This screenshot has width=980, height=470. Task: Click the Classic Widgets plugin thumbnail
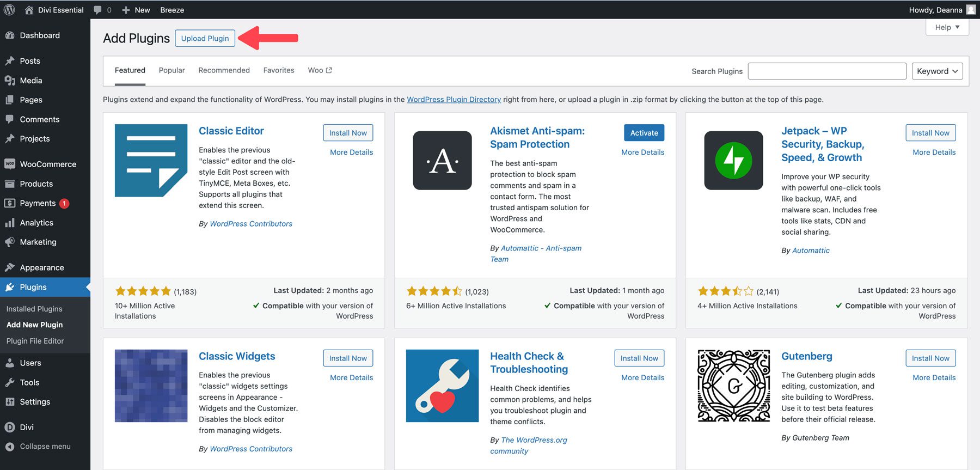click(151, 386)
